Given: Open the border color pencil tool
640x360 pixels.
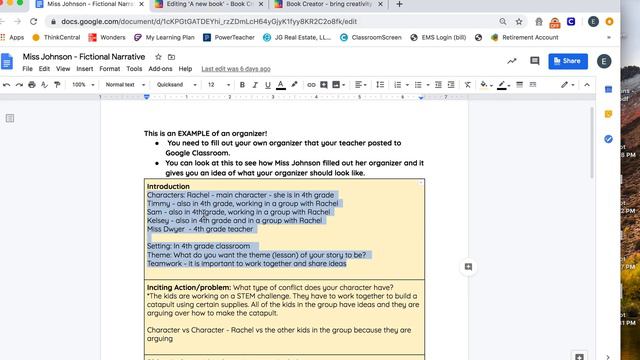Looking at the screenshot, I should (x=504, y=85).
